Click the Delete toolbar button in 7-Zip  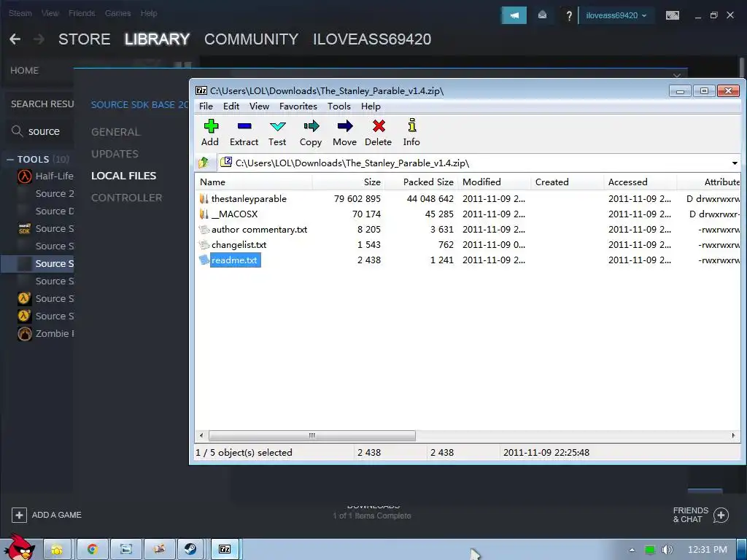(x=379, y=133)
